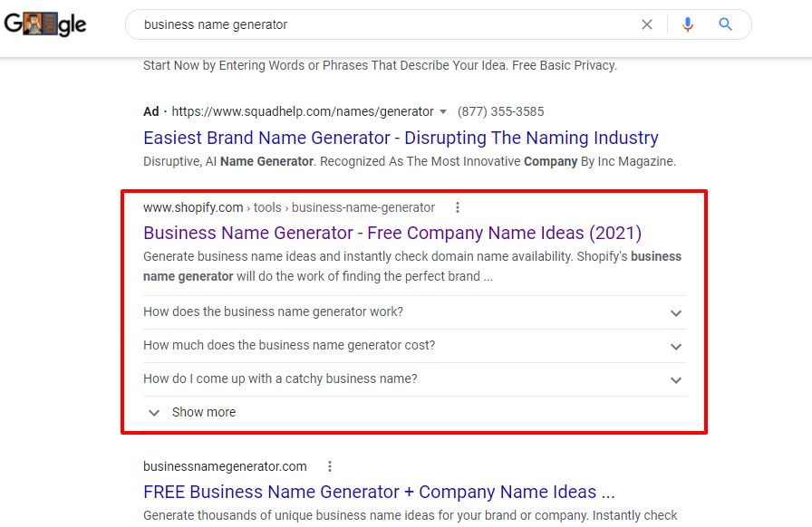
Task: Click the blue magnifying glass search icon
Action: coord(726,25)
